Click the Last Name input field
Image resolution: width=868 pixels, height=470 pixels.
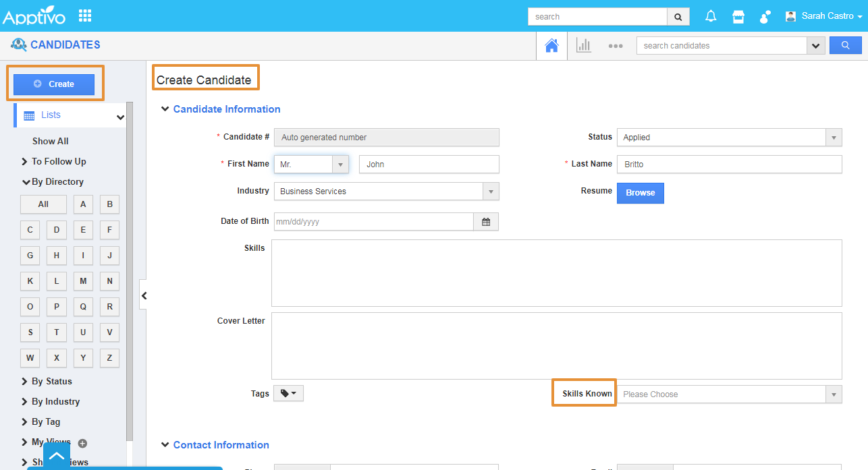729,165
